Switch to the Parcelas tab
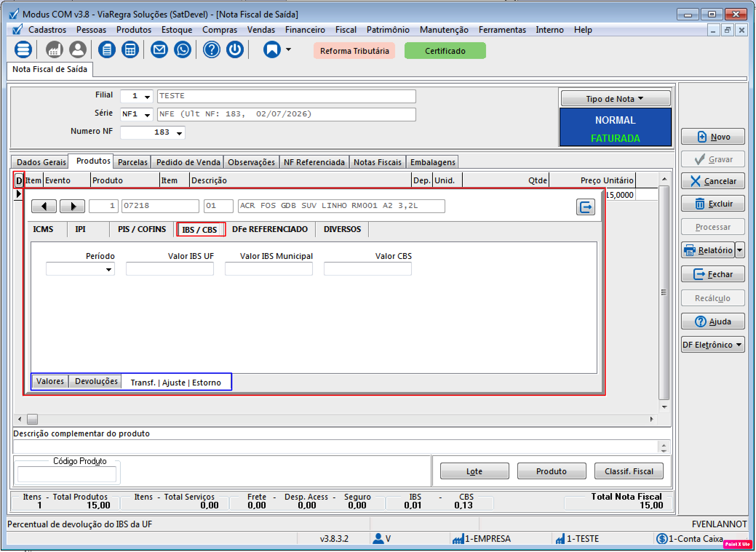Image resolution: width=756 pixels, height=552 pixels. tap(132, 162)
